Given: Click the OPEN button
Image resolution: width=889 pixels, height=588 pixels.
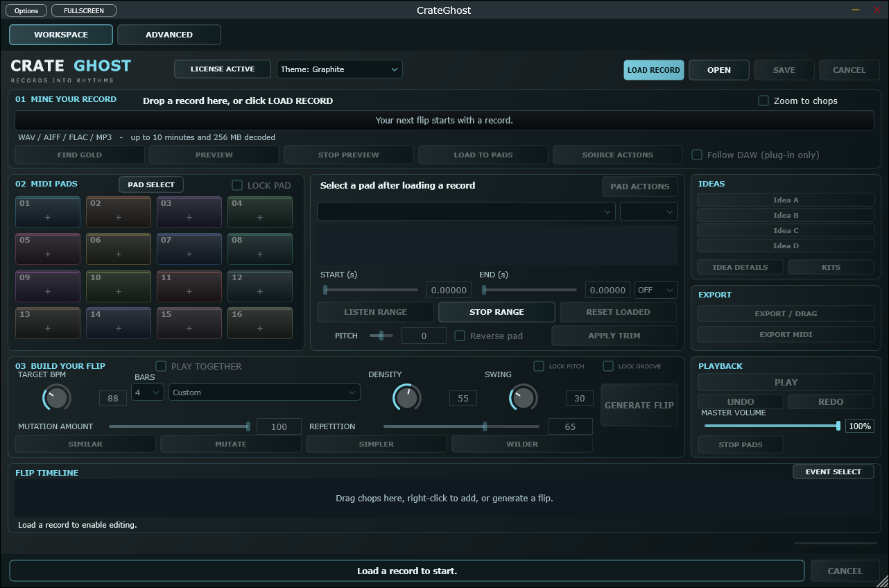Looking at the screenshot, I should (719, 70).
